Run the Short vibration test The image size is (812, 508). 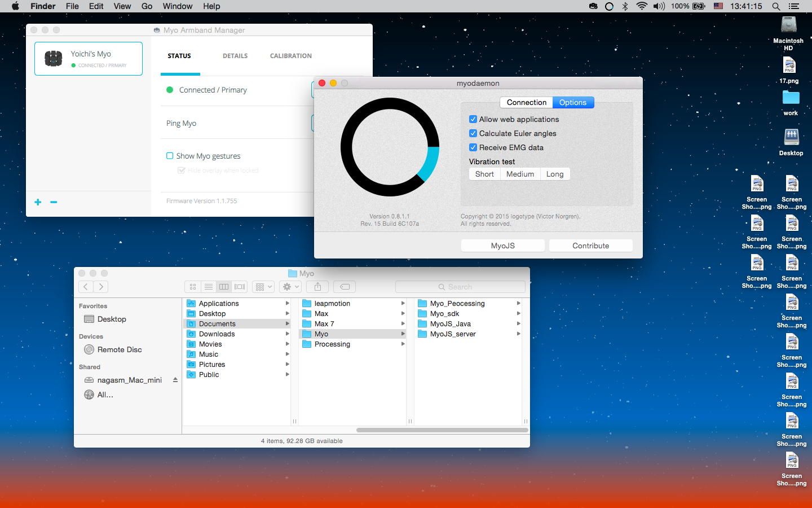(x=484, y=174)
